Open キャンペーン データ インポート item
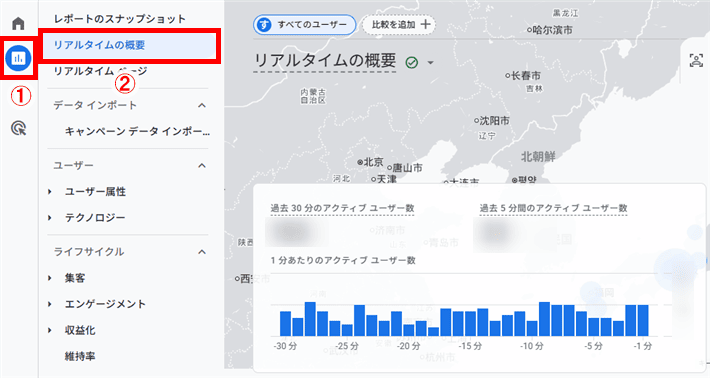Screen dimensions: 710x378 137,132
